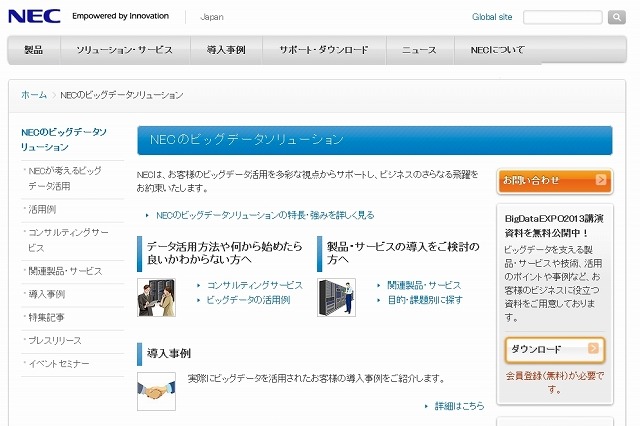This screenshot has width=640, height=426.
Task: Click the server racks thumbnail image
Action: point(336,297)
